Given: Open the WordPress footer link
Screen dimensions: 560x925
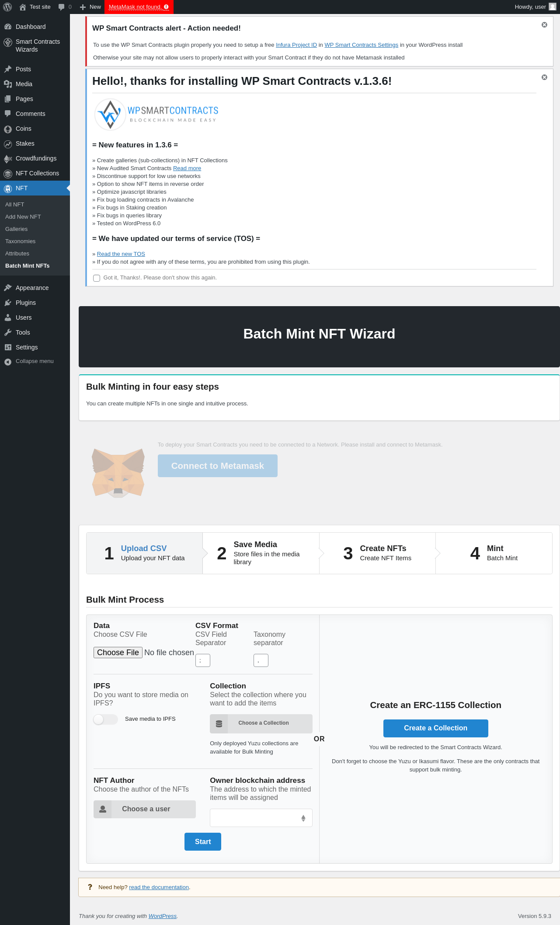Looking at the screenshot, I should pos(163,916).
